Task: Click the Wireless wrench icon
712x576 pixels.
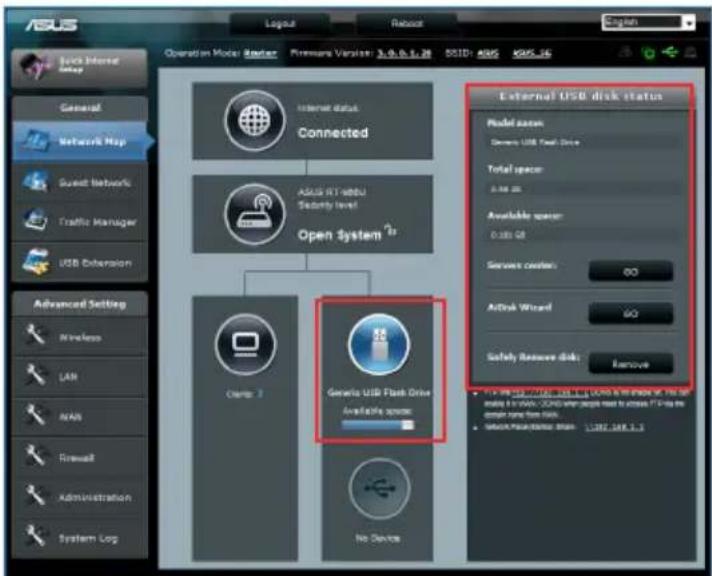Action: pyautogui.click(x=35, y=336)
